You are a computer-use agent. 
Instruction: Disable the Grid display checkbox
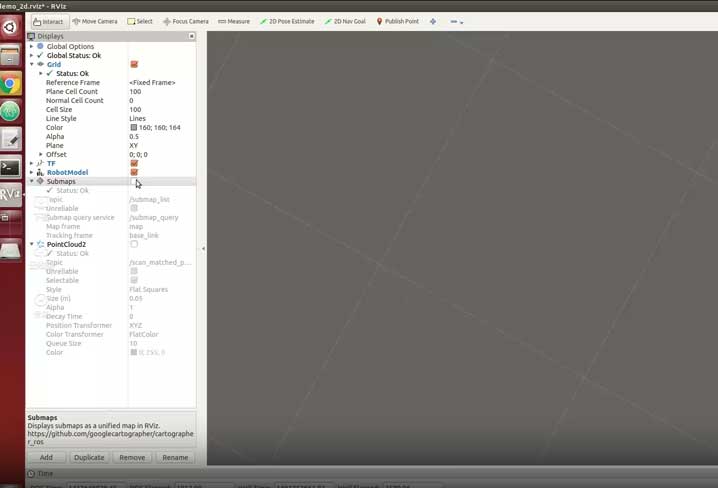pyautogui.click(x=134, y=65)
